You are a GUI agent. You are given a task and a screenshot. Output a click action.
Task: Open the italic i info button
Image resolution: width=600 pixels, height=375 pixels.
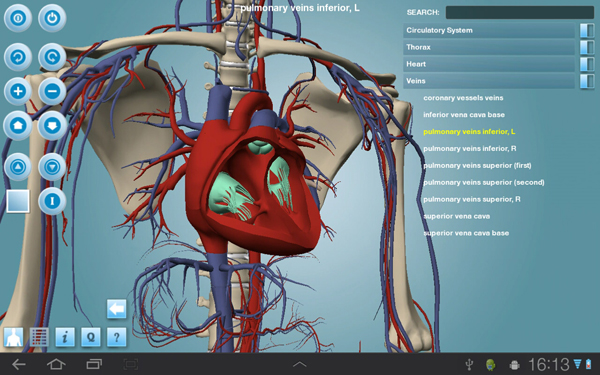click(x=65, y=337)
